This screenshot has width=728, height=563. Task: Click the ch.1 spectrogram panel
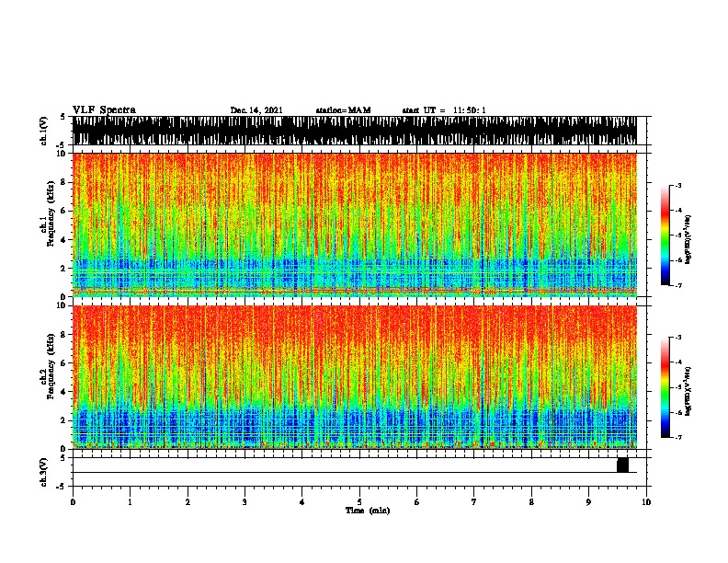(x=354, y=224)
